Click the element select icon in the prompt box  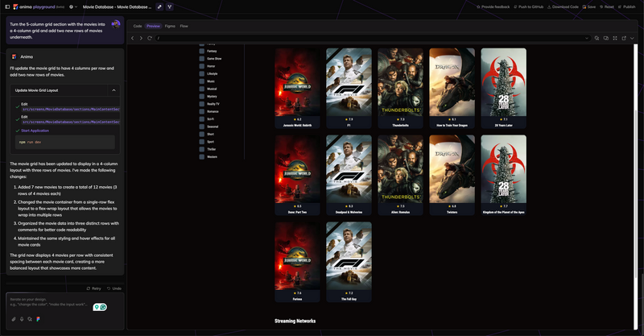coord(30,319)
